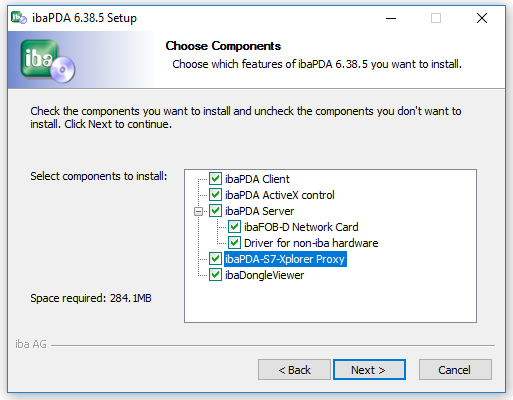
Task: Select the ibaPDA Server label
Action: coord(259,211)
